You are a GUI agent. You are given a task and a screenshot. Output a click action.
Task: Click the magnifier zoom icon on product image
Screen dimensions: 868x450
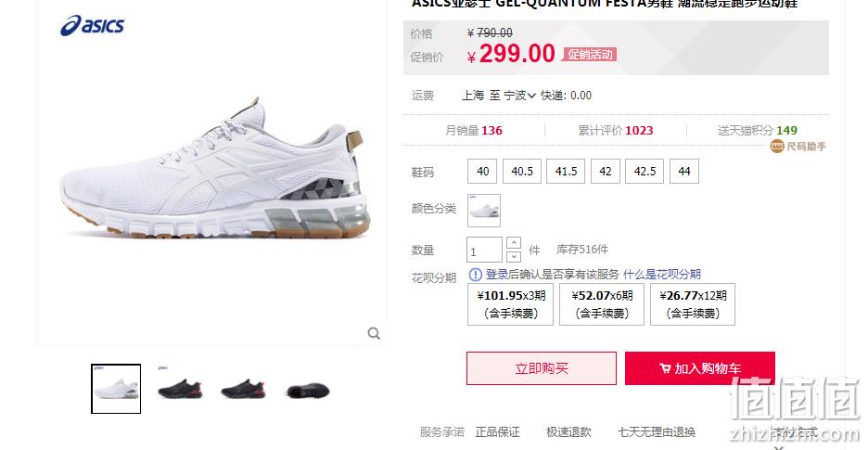(x=375, y=333)
